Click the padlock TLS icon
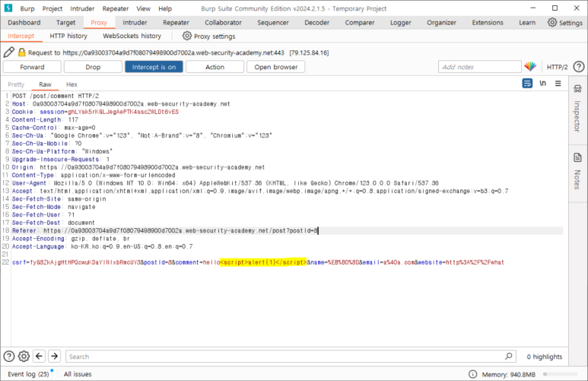 pyautogui.click(x=22, y=52)
